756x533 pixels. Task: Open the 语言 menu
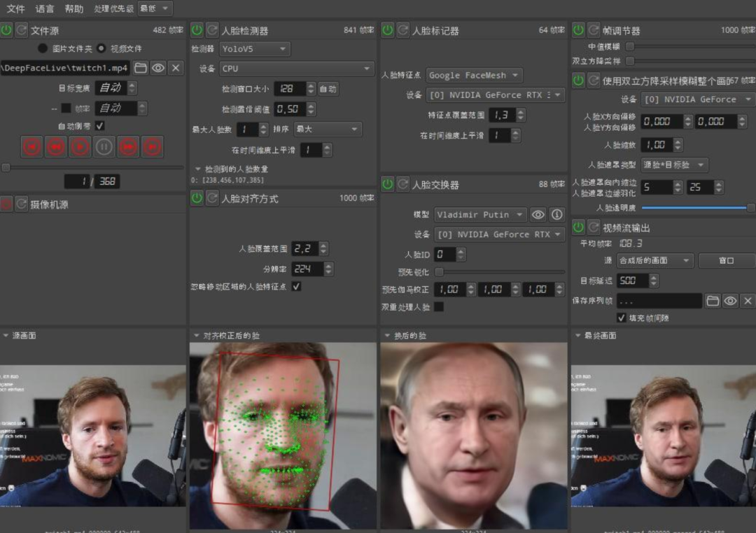pyautogui.click(x=45, y=8)
